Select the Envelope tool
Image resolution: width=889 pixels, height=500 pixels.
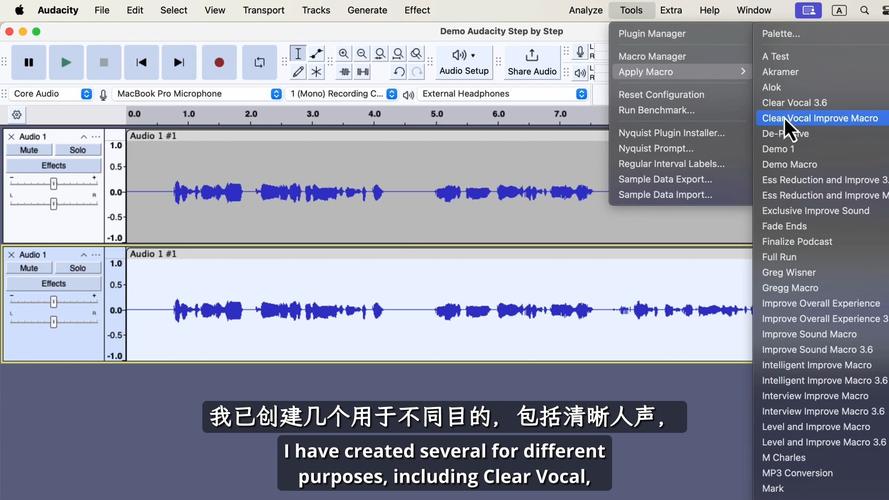(x=316, y=54)
